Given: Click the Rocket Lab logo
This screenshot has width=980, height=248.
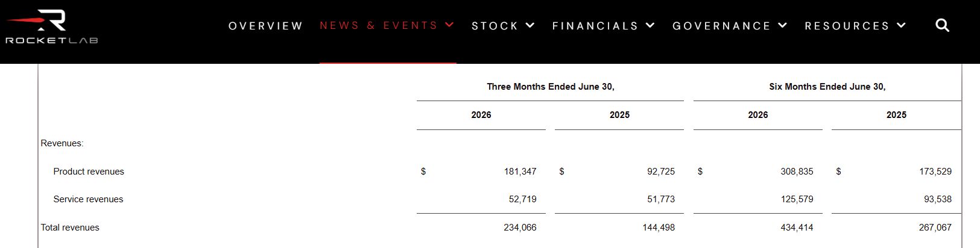Looking at the screenshot, I should (x=51, y=26).
